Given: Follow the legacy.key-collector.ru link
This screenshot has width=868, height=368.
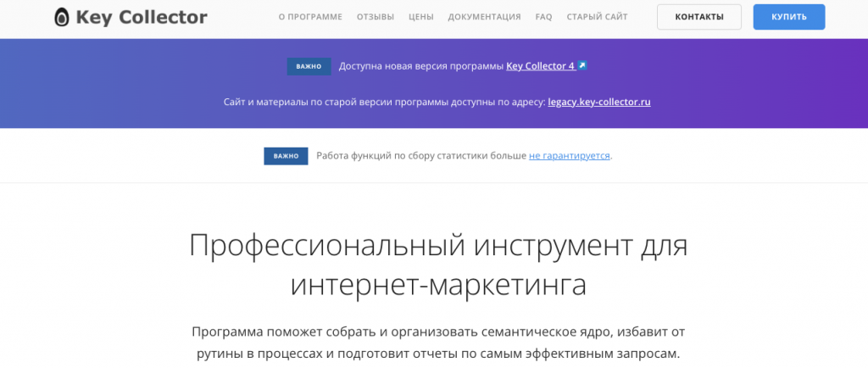Looking at the screenshot, I should point(599,102).
